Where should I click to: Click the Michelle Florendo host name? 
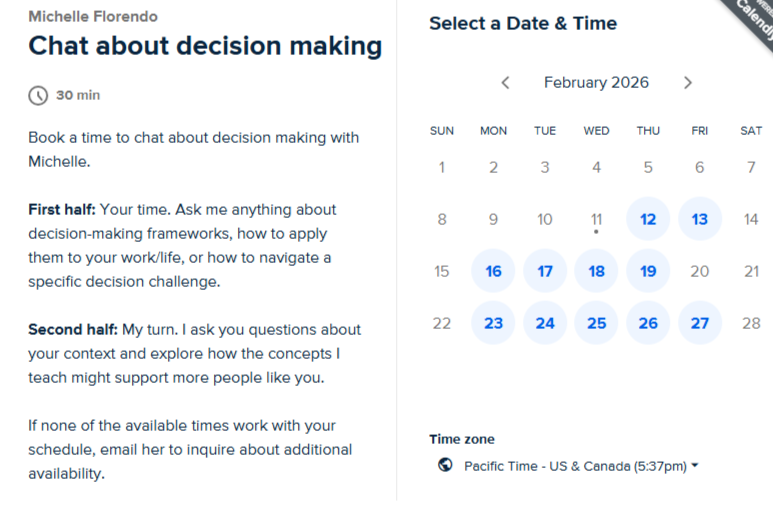coord(93,17)
